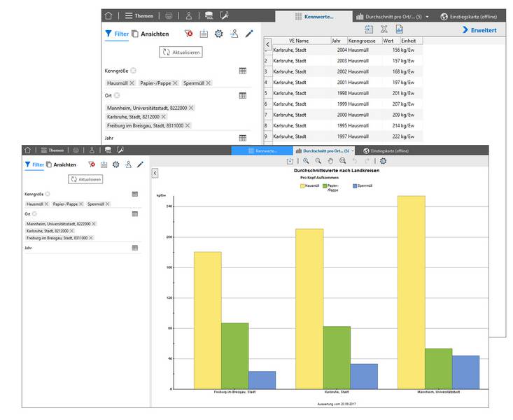The height and width of the screenshot is (420, 513).
Task: Open filter settings gear in upper panel
Action: coord(218,34)
